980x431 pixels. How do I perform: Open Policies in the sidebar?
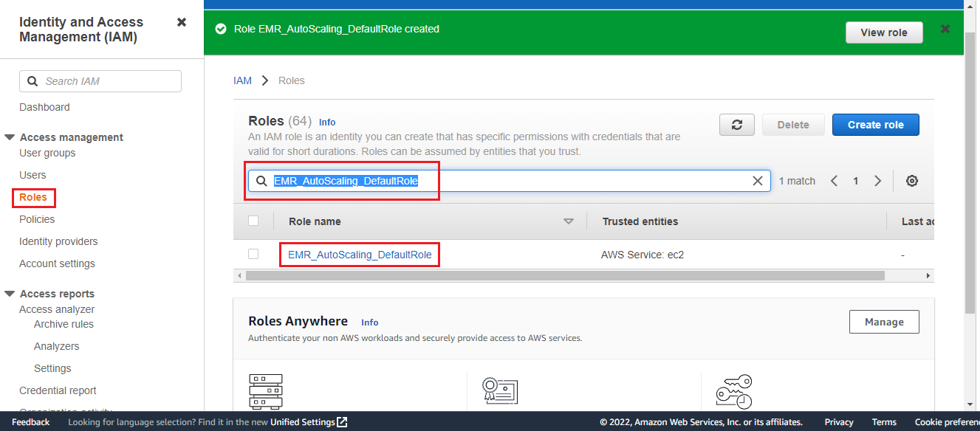click(x=37, y=219)
